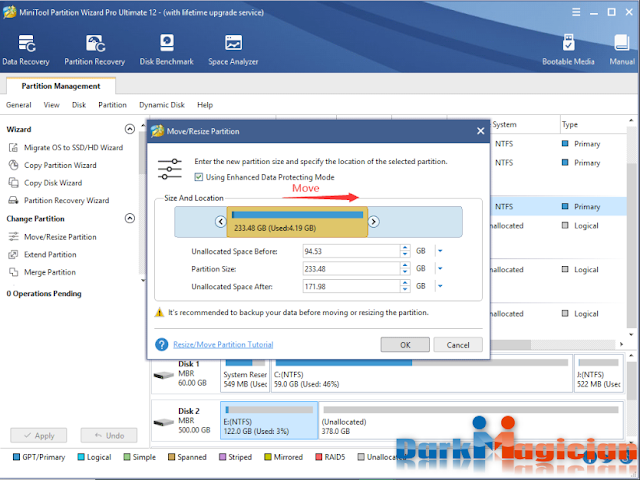The width and height of the screenshot is (640, 480).
Task: Decrease the Unallocated Space After value
Action: (x=405, y=289)
